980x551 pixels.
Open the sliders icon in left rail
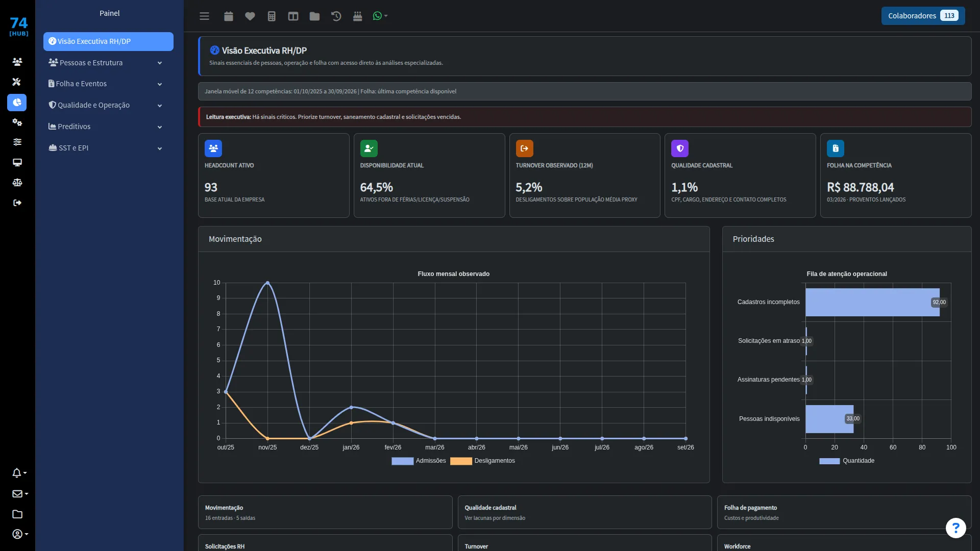coord(17,142)
